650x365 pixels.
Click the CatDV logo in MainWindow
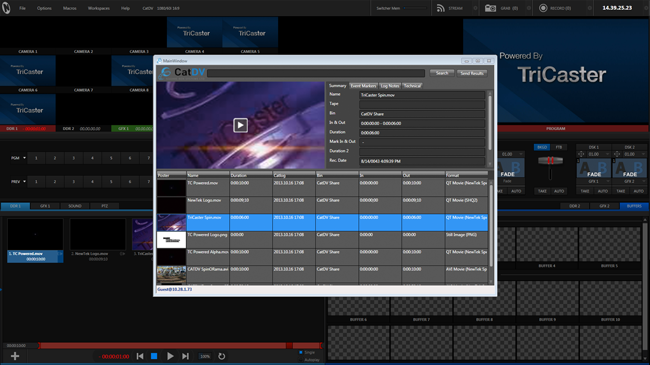click(182, 73)
